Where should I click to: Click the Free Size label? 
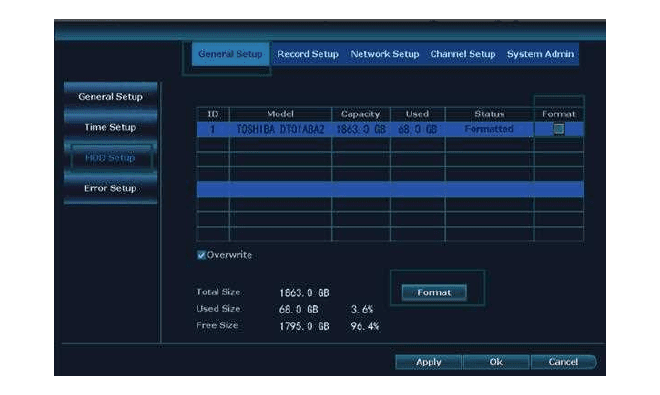point(217,325)
